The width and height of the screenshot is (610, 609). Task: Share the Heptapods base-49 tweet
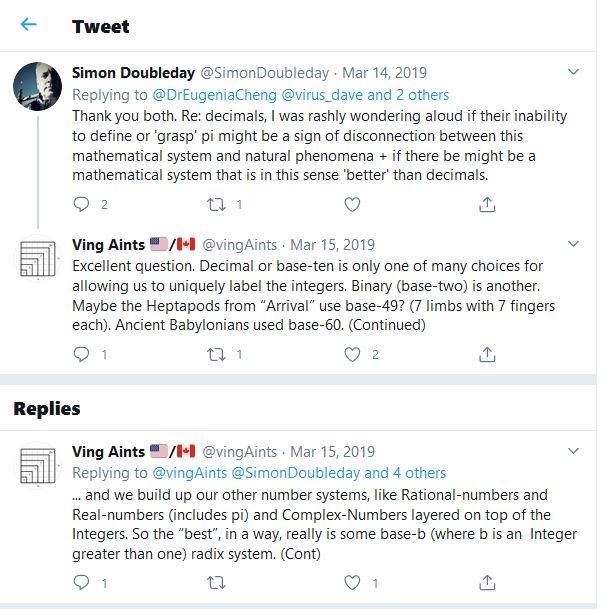pos(487,354)
